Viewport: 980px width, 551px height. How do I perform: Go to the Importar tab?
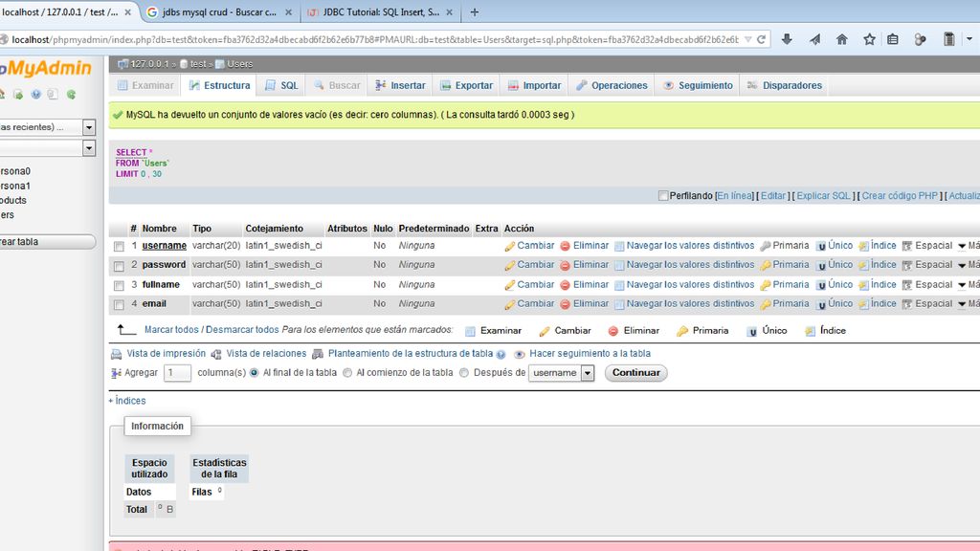point(534,85)
